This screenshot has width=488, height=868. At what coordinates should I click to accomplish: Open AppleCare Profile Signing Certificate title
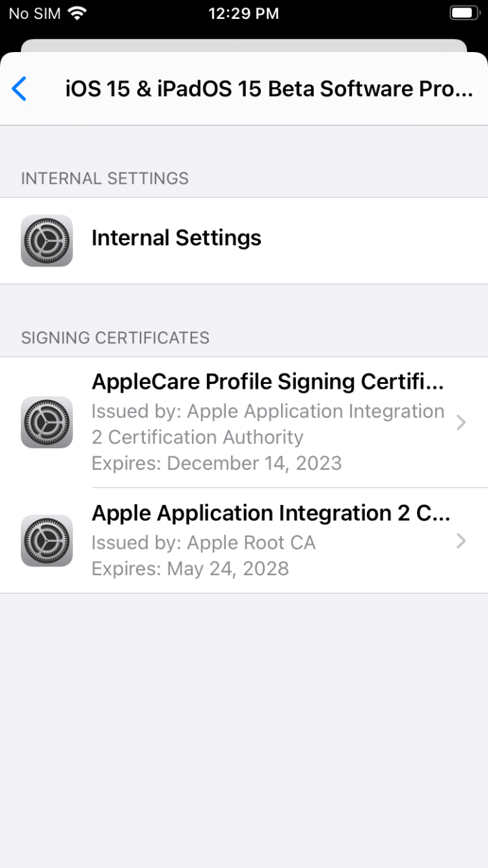point(268,382)
